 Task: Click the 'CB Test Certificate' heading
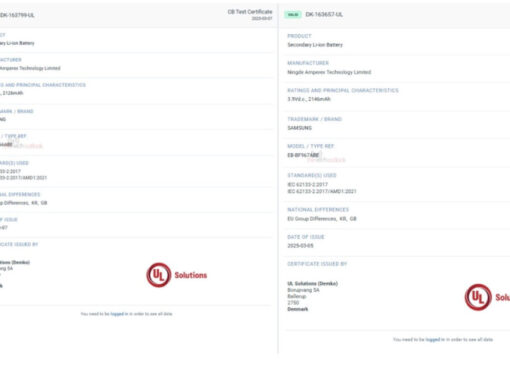coord(250,12)
